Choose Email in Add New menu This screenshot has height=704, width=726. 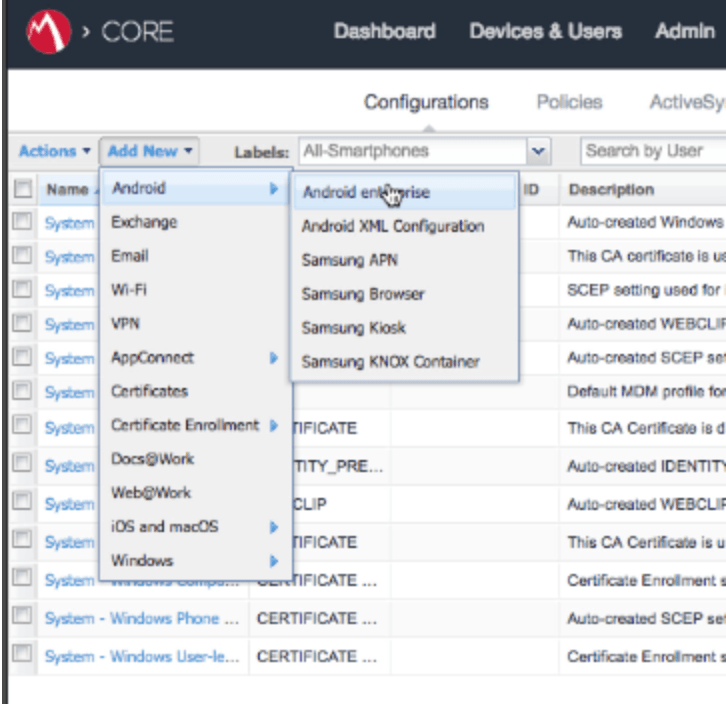pyautogui.click(x=195, y=256)
